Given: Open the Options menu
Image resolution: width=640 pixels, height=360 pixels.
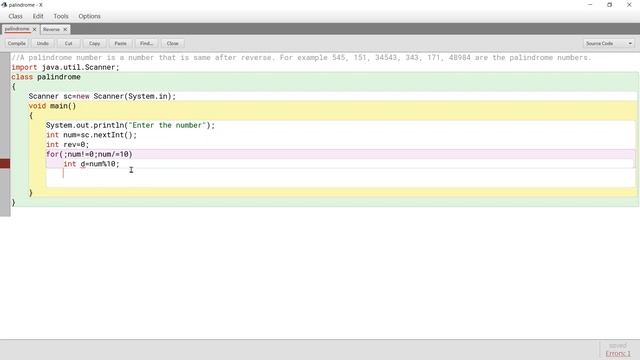Looking at the screenshot, I should pos(89,16).
